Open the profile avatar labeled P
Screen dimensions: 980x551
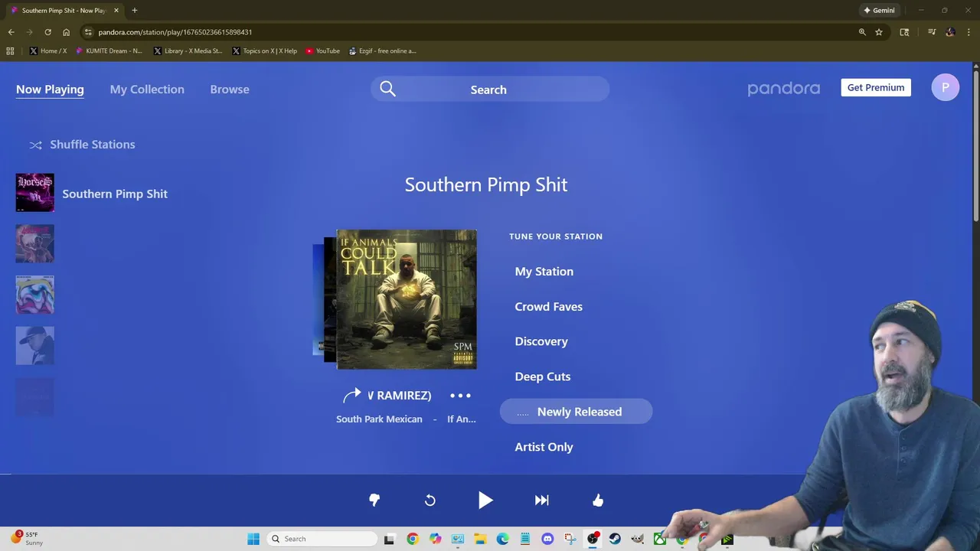click(945, 87)
